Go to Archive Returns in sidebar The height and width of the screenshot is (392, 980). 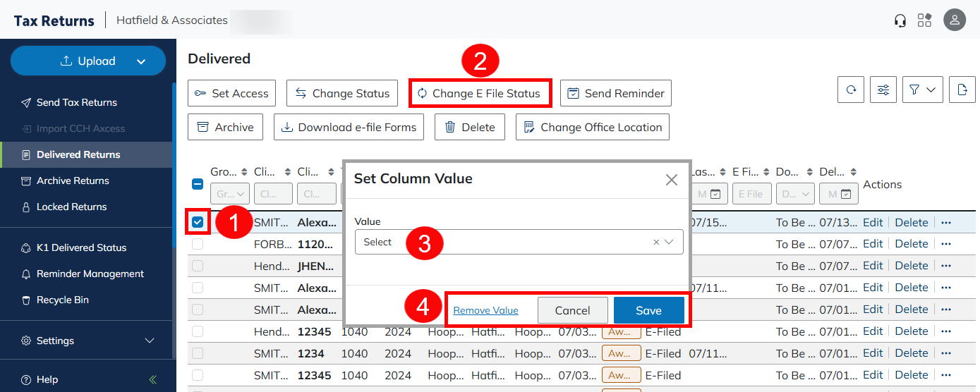coord(73,180)
